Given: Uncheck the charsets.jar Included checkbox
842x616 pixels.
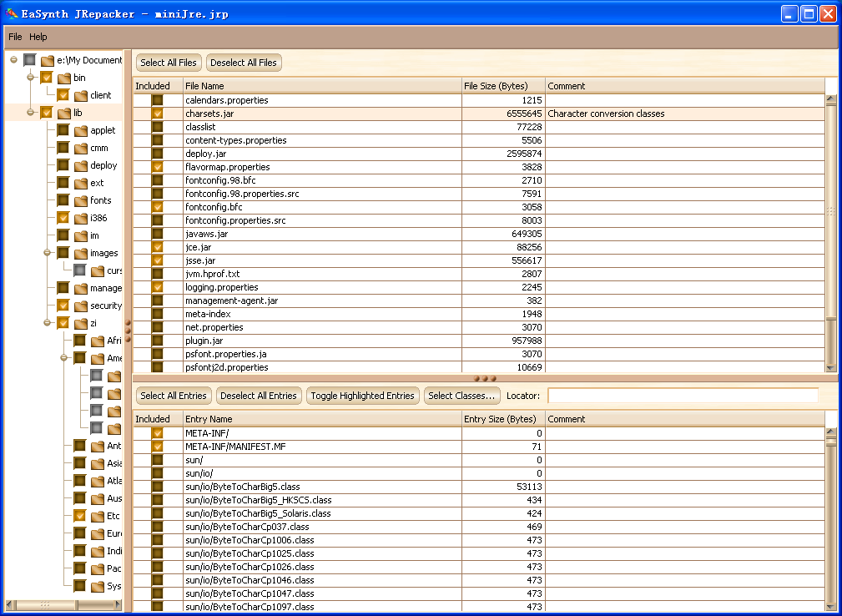Looking at the screenshot, I should pyautogui.click(x=158, y=114).
